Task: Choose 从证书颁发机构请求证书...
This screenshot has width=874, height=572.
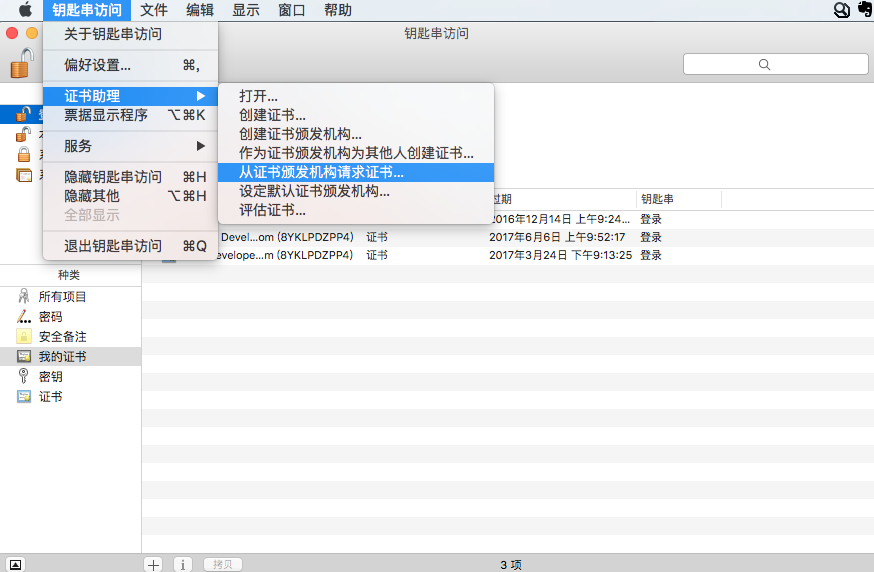Action: (x=356, y=172)
